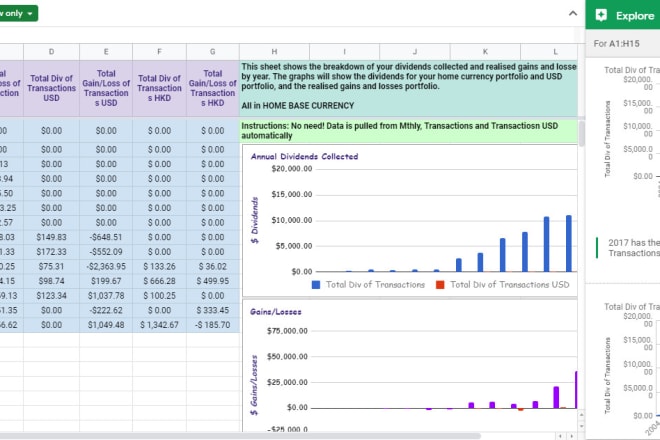The width and height of the screenshot is (660, 440).
Task: Select the cell with $1,049.48
Action: pos(106,325)
